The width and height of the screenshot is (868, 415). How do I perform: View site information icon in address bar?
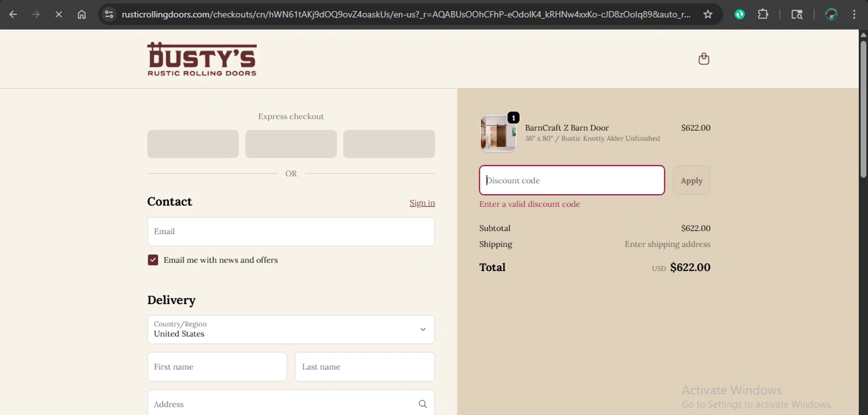109,14
